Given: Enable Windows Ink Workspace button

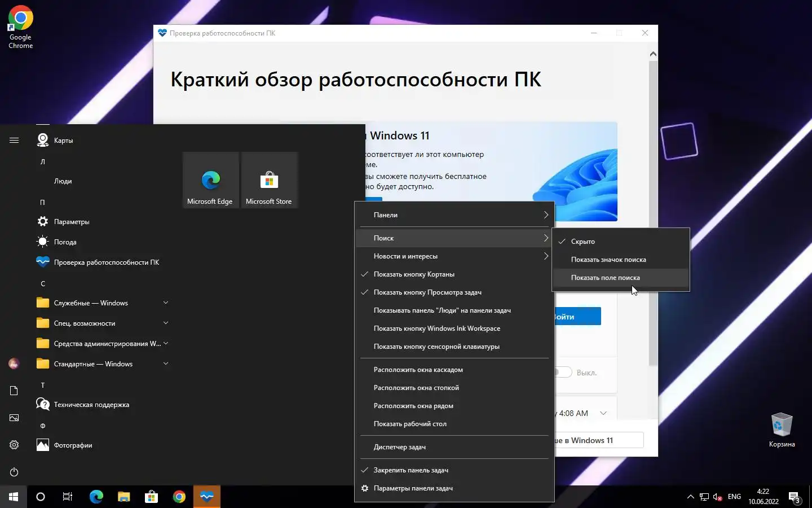Looking at the screenshot, I should click(x=454, y=329).
